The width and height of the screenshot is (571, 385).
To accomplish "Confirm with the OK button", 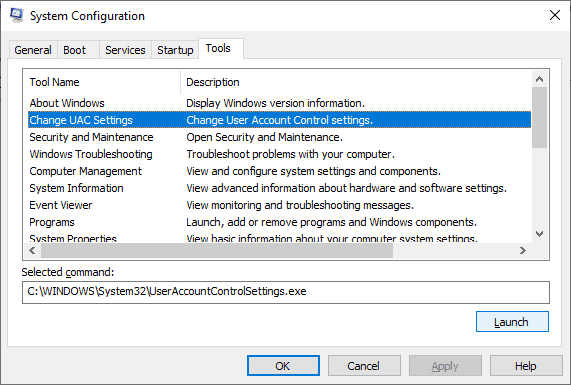I will click(283, 366).
